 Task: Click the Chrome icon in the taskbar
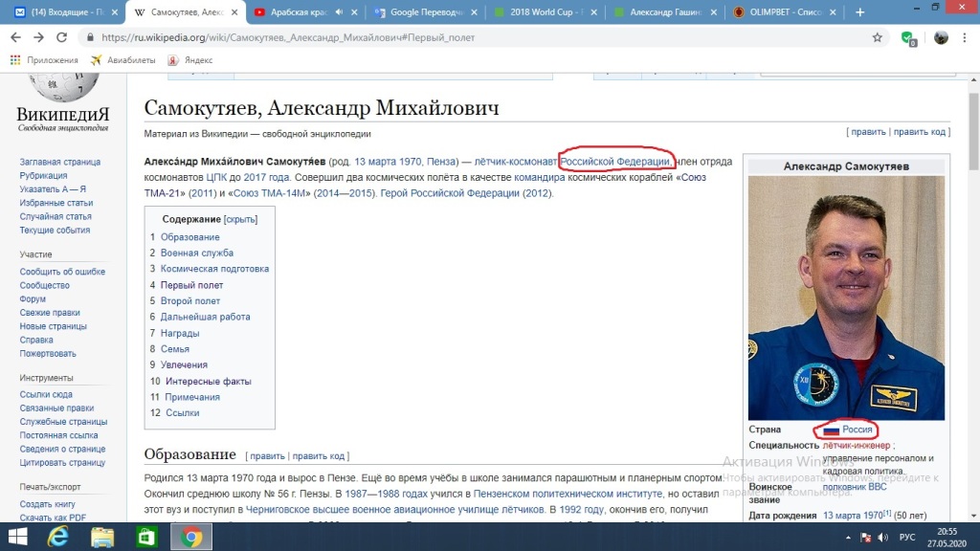point(191,537)
